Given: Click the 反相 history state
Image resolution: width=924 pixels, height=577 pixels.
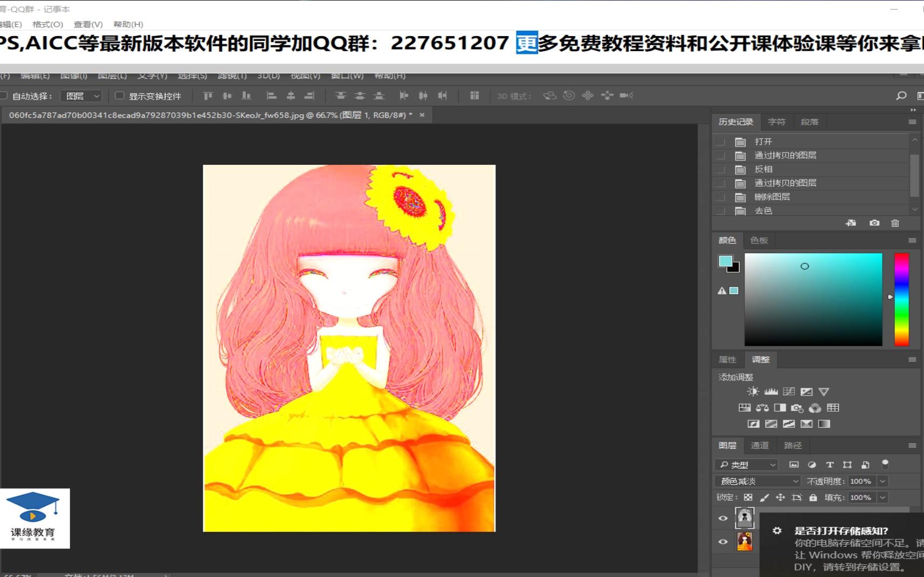Looking at the screenshot, I should (x=764, y=169).
